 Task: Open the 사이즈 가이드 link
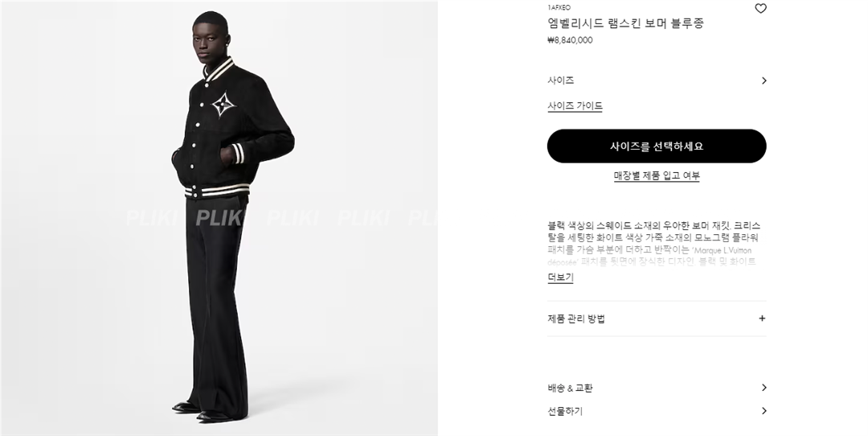(x=575, y=106)
